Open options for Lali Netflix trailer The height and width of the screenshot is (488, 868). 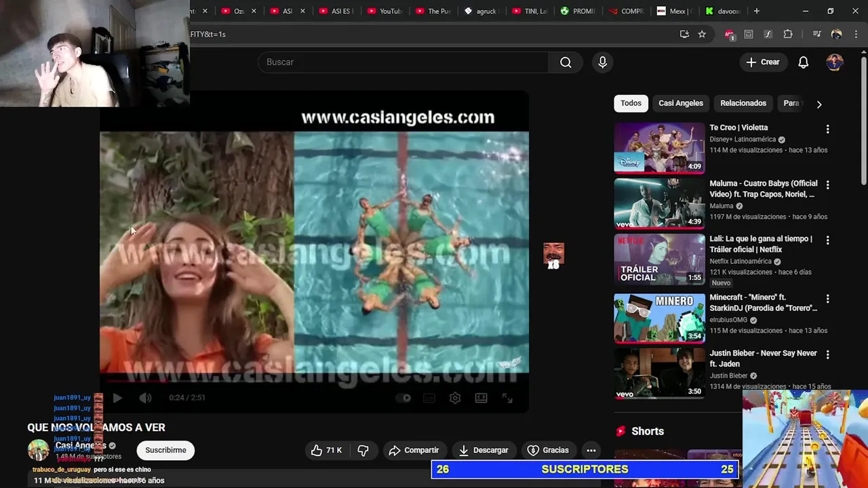[827, 240]
